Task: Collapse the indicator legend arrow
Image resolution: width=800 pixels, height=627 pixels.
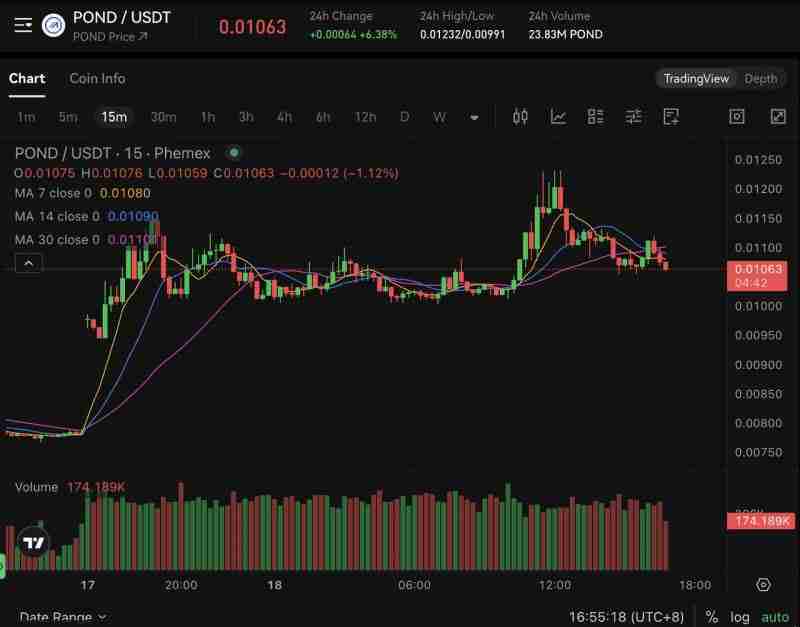Action: (x=29, y=263)
